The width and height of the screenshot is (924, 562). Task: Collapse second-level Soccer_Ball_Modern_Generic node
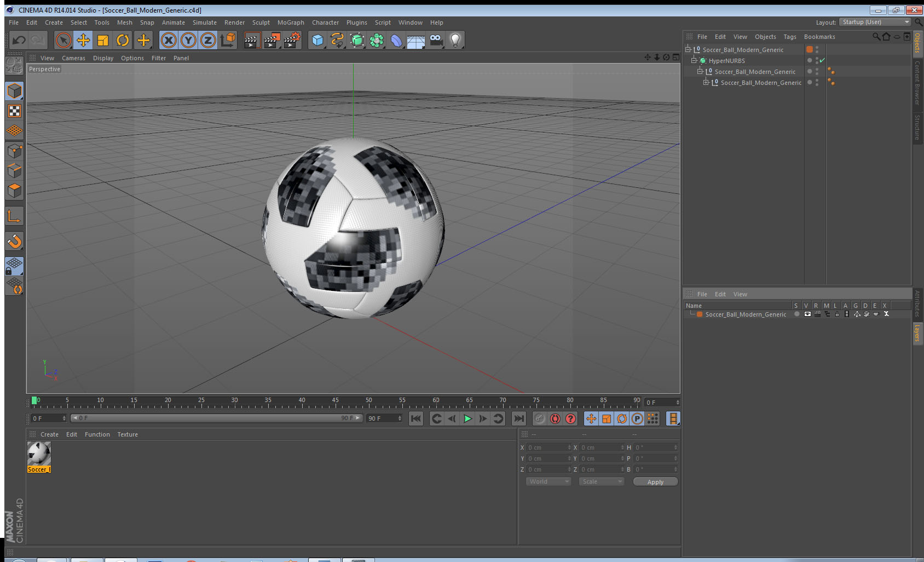(700, 71)
